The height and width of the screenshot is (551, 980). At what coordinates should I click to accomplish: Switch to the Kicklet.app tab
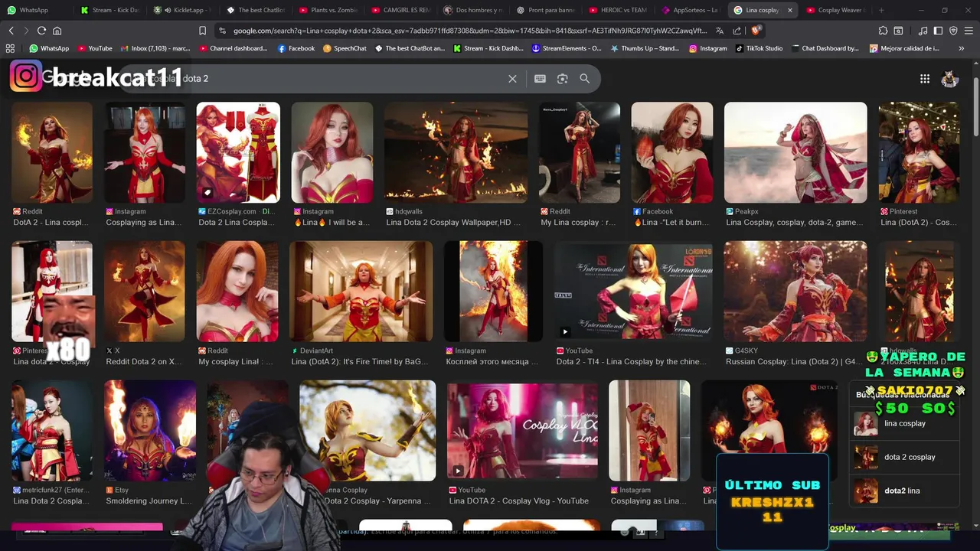coord(182,10)
